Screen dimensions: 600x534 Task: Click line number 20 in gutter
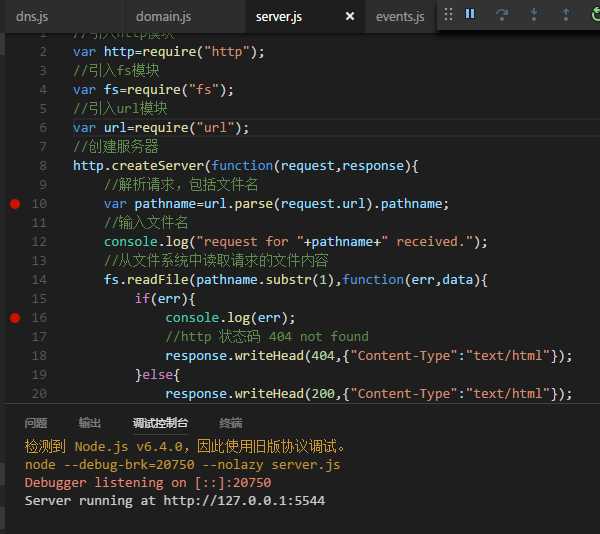tap(39, 394)
